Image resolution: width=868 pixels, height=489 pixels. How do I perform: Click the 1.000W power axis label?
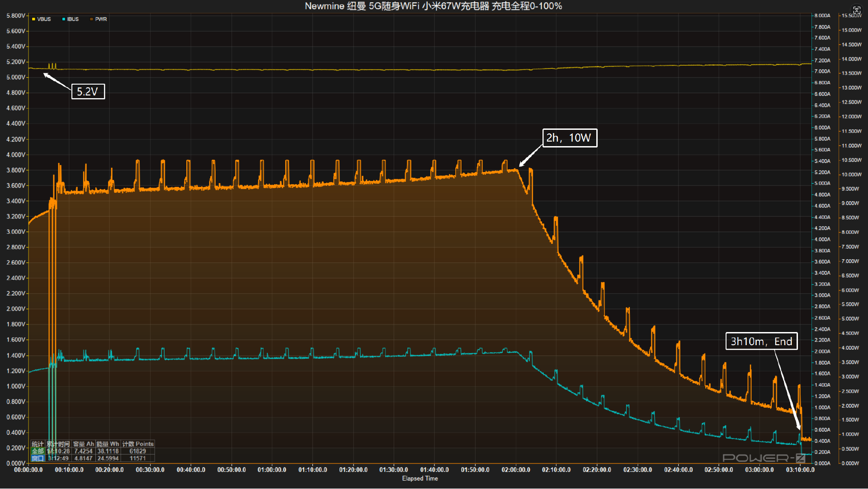tap(850, 434)
